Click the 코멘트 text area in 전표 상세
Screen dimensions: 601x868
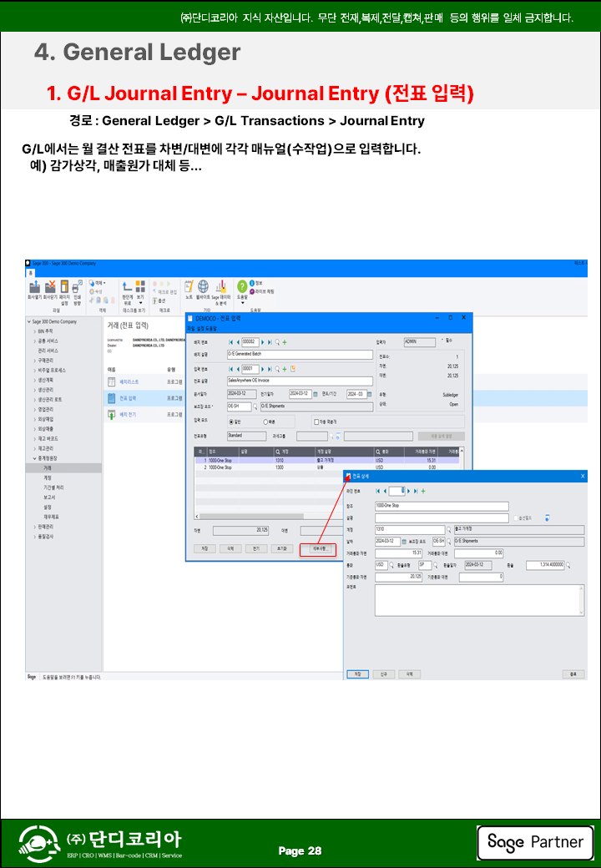point(479,600)
